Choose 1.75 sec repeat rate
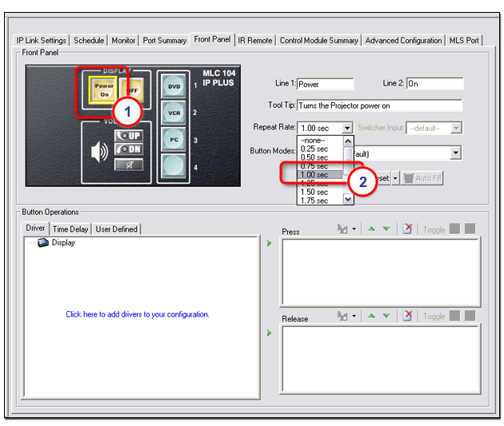504x426 pixels. tap(321, 201)
